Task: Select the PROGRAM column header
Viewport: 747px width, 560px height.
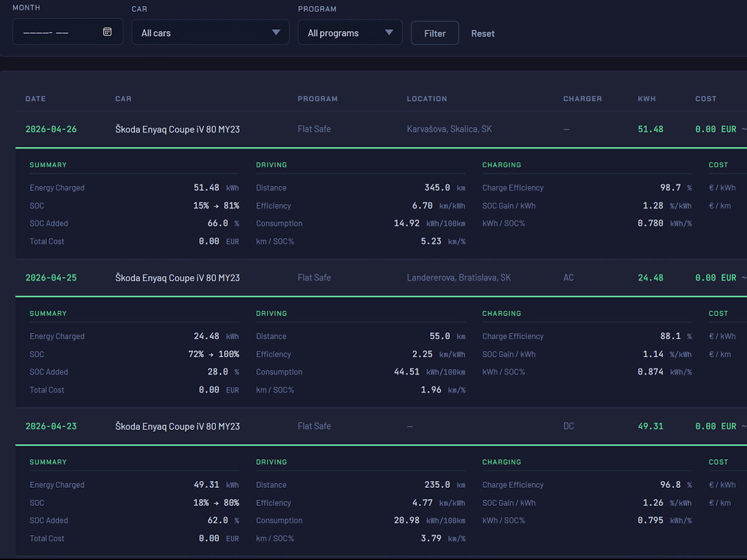Action: pos(317,99)
